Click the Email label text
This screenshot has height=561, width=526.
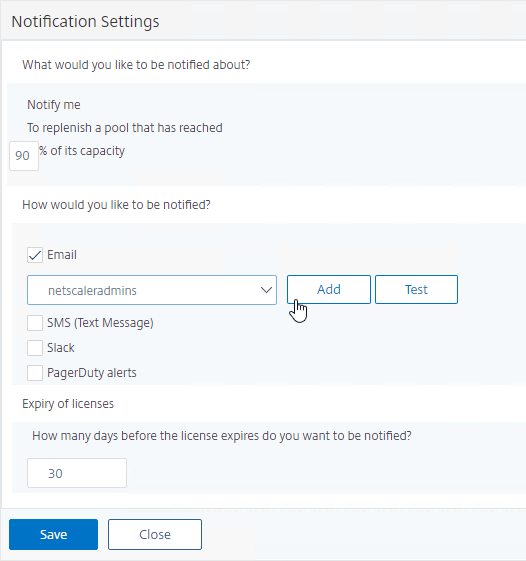tap(62, 255)
